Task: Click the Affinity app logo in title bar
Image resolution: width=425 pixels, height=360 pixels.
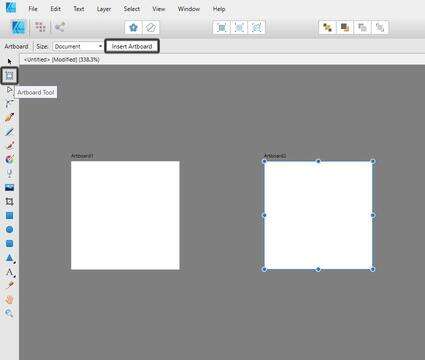Action: click(10, 7)
